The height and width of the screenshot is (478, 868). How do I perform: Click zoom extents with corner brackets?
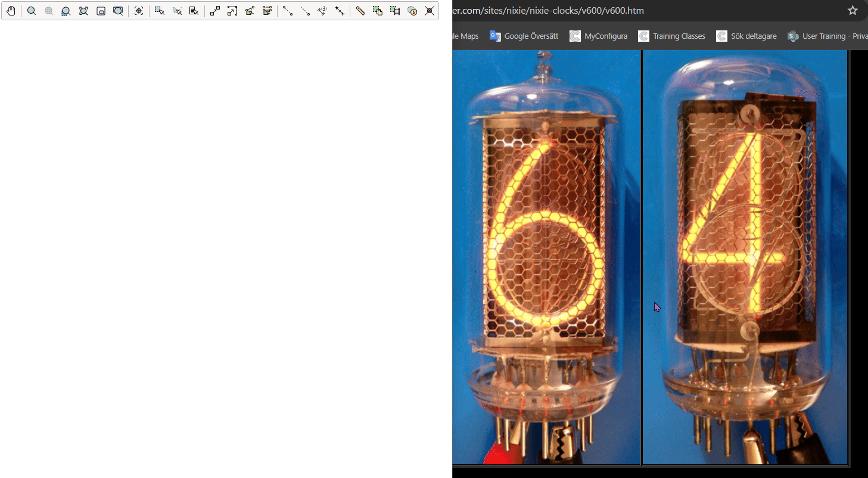pos(83,11)
